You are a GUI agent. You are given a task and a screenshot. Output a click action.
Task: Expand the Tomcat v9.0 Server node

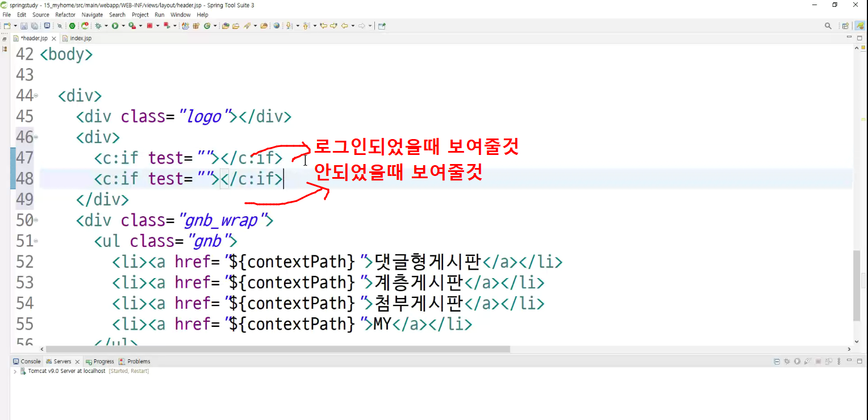pyautogui.click(x=15, y=371)
